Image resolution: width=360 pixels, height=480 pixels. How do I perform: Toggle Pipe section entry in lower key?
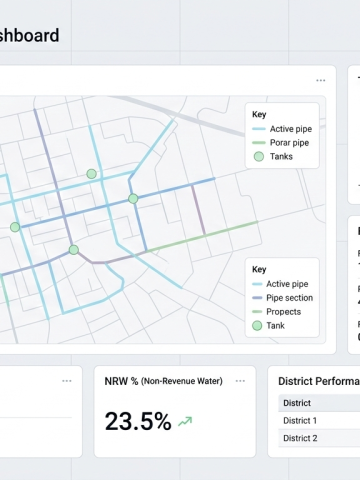(x=283, y=298)
